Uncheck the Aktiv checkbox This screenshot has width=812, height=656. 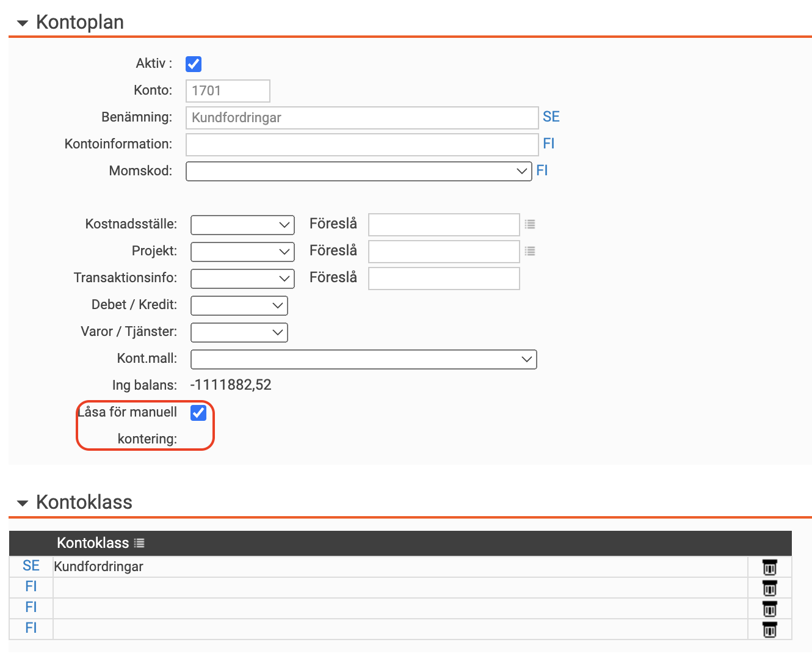pyautogui.click(x=194, y=64)
